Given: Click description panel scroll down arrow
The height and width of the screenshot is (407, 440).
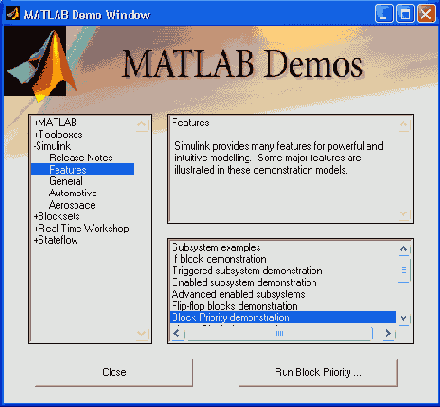Looking at the screenshot, I should click(x=404, y=215).
